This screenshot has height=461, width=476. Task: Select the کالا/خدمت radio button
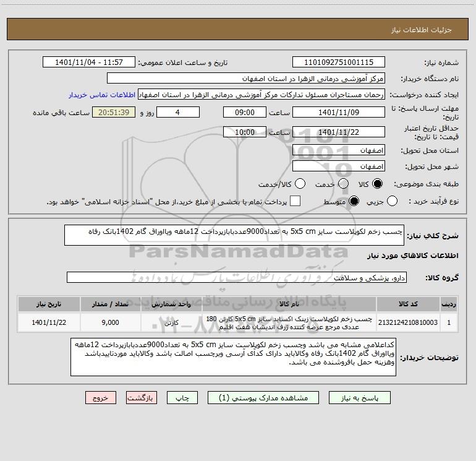[300, 184]
